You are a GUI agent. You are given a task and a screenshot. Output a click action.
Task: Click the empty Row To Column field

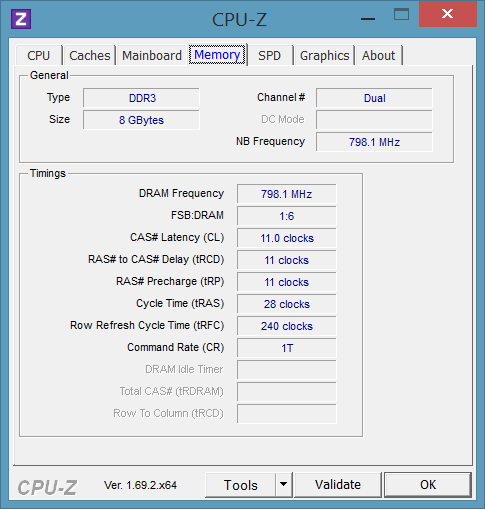point(287,414)
